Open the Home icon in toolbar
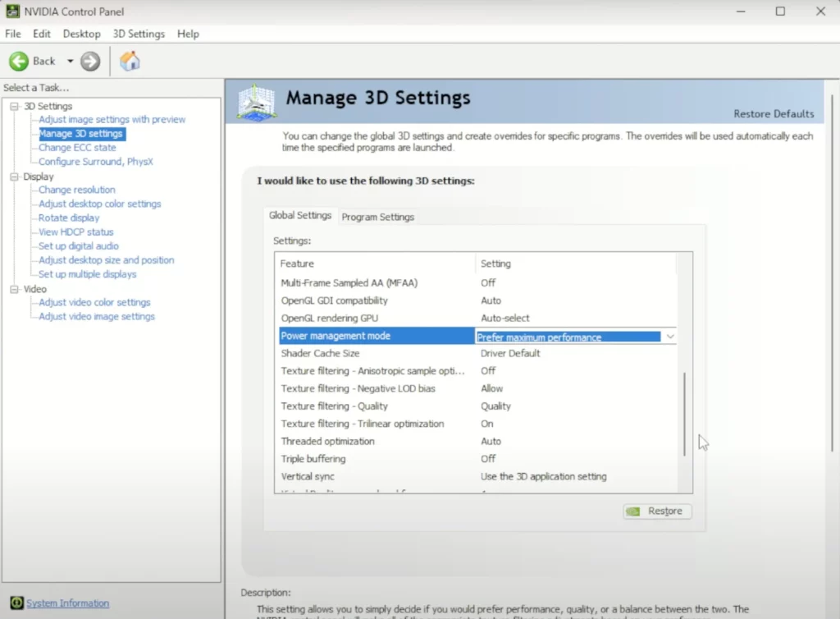This screenshot has width=840, height=619. 130,61
